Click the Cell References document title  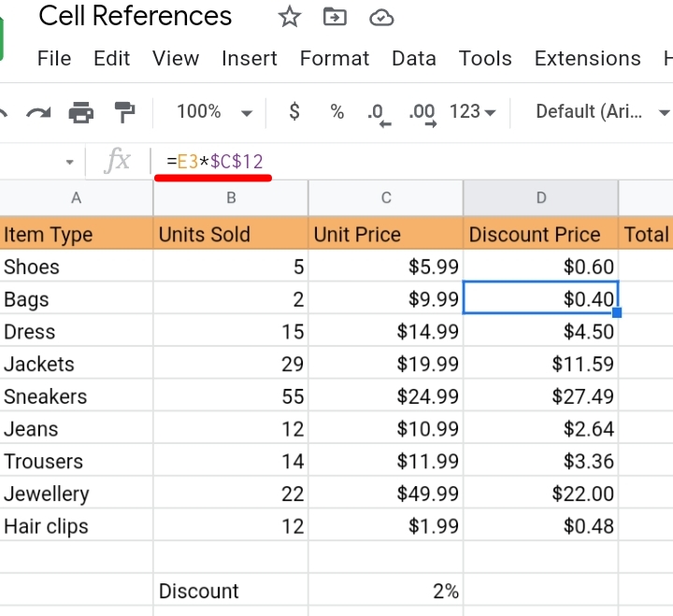pos(136,16)
